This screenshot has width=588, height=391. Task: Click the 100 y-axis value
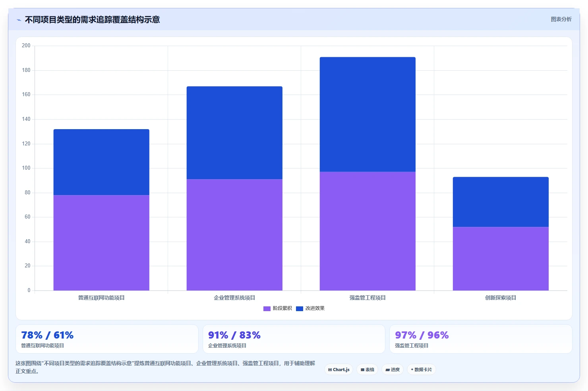point(26,168)
